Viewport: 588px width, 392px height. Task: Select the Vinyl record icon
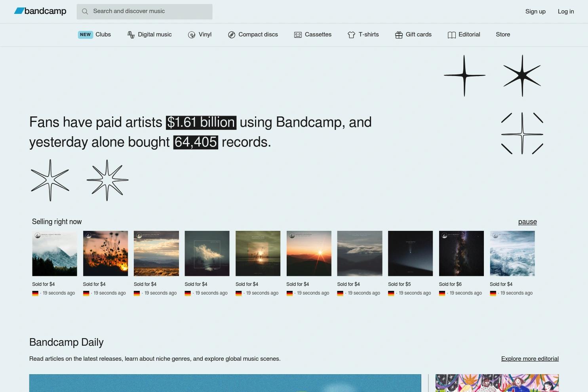click(x=192, y=35)
